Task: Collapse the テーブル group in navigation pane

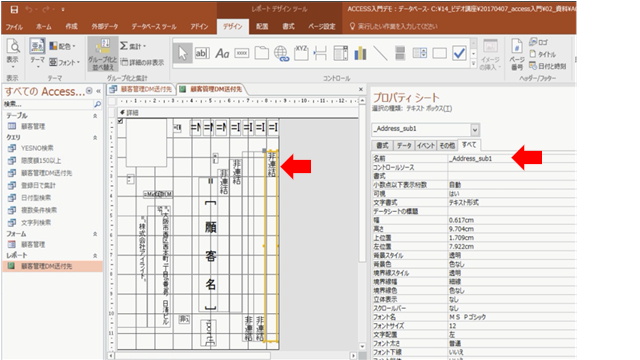Action: pyautogui.click(x=95, y=116)
